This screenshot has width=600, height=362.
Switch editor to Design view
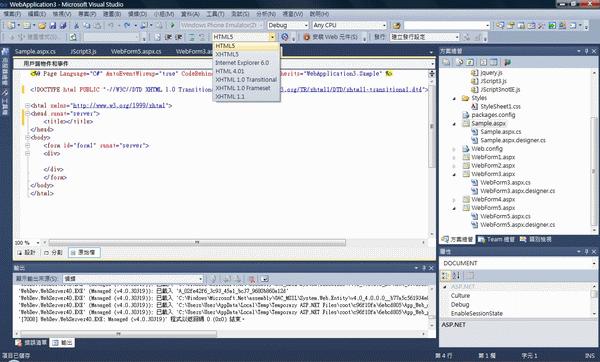coord(26,253)
